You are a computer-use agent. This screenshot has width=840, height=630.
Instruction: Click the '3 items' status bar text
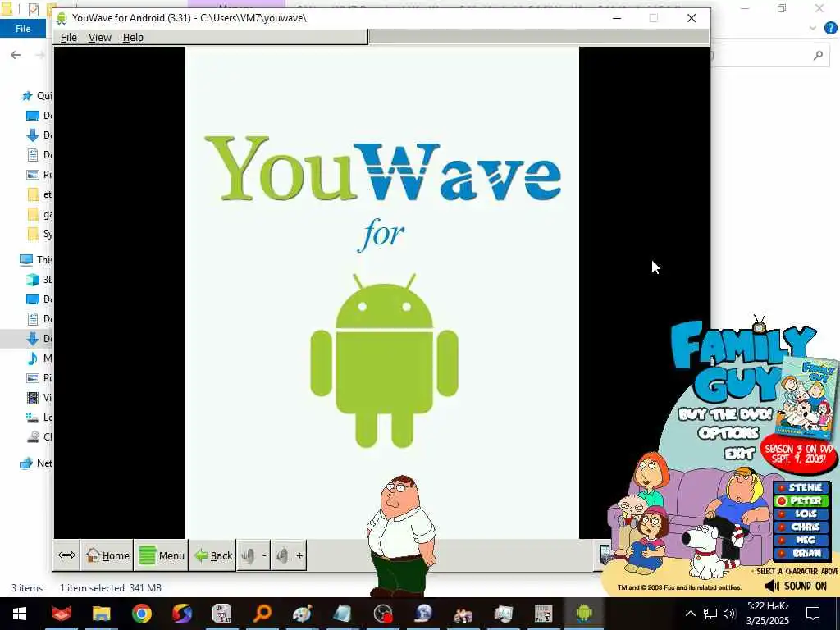click(x=27, y=587)
